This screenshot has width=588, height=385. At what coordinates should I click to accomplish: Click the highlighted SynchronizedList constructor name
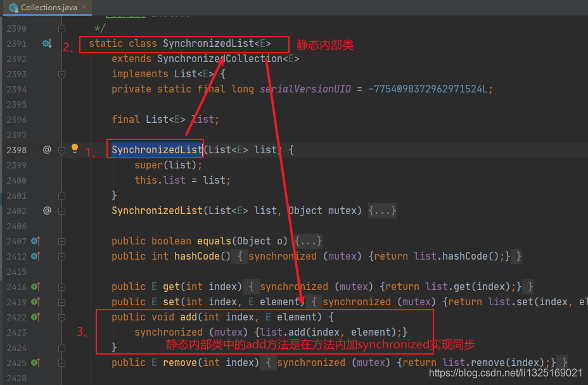(x=157, y=150)
